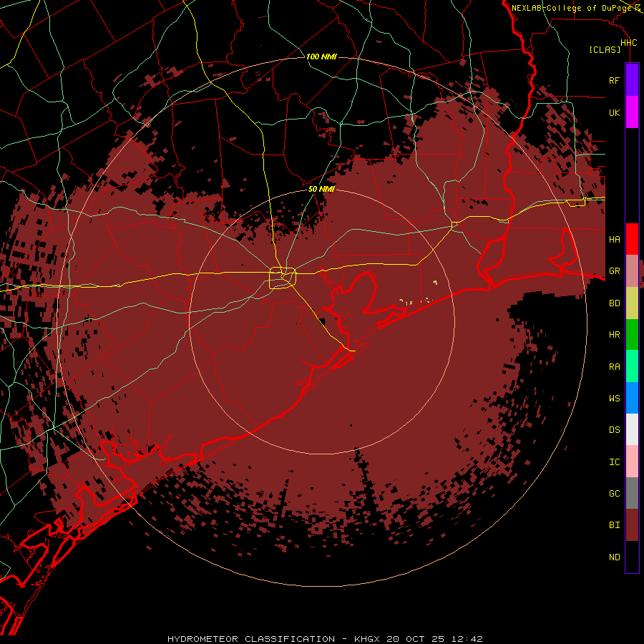The height and width of the screenshot is (644, 644).
Task: Click the UK legend label
Action: tap(614, 112)
